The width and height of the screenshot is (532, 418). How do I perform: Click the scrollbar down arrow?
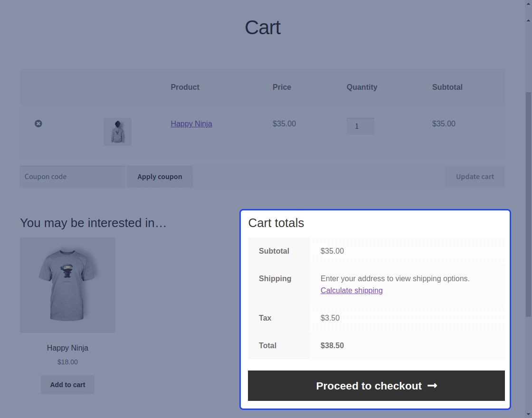coord(528,414)
